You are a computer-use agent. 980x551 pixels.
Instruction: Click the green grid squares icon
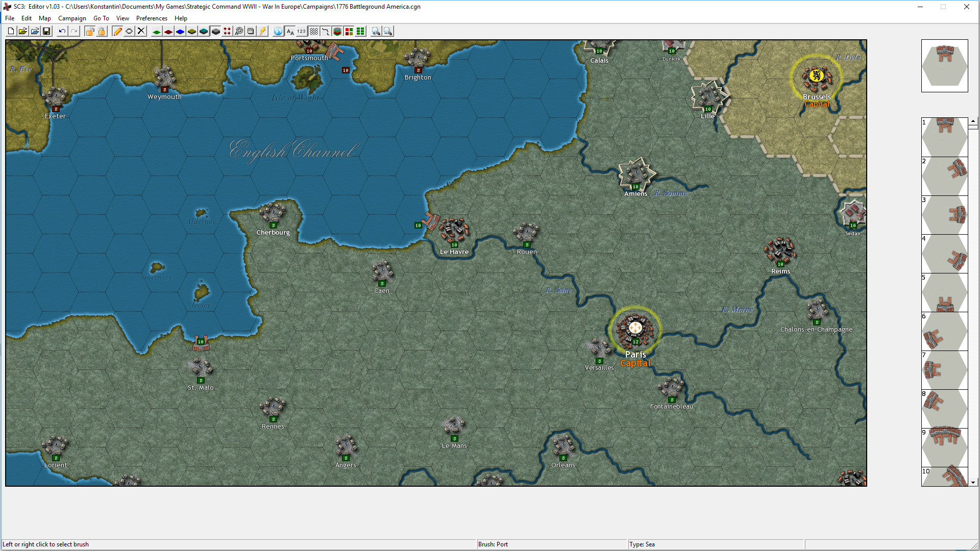[x=360, y=32]
